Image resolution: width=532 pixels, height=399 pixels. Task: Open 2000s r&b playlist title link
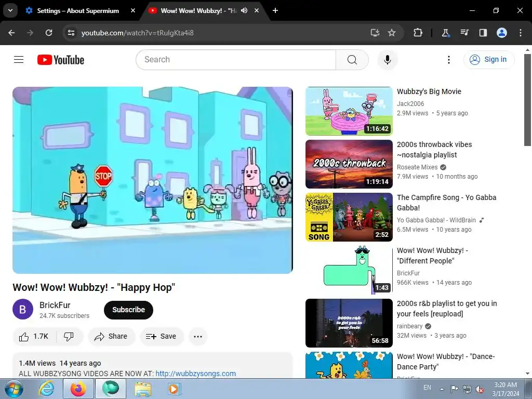pos(447,309)
